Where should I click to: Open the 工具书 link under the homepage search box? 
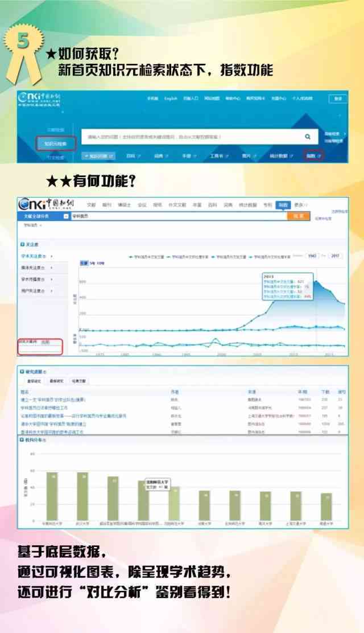click(x=220, y=156)
